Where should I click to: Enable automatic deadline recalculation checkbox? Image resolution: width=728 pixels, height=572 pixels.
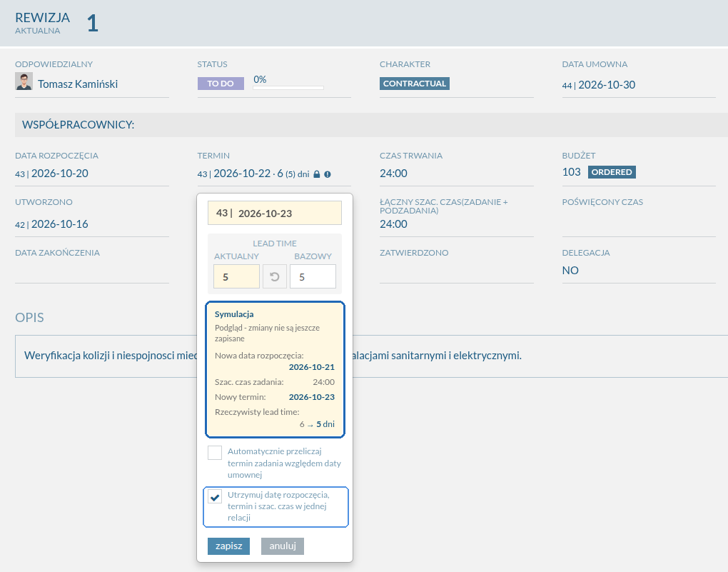pyautogui.click(x=215, y=453)
